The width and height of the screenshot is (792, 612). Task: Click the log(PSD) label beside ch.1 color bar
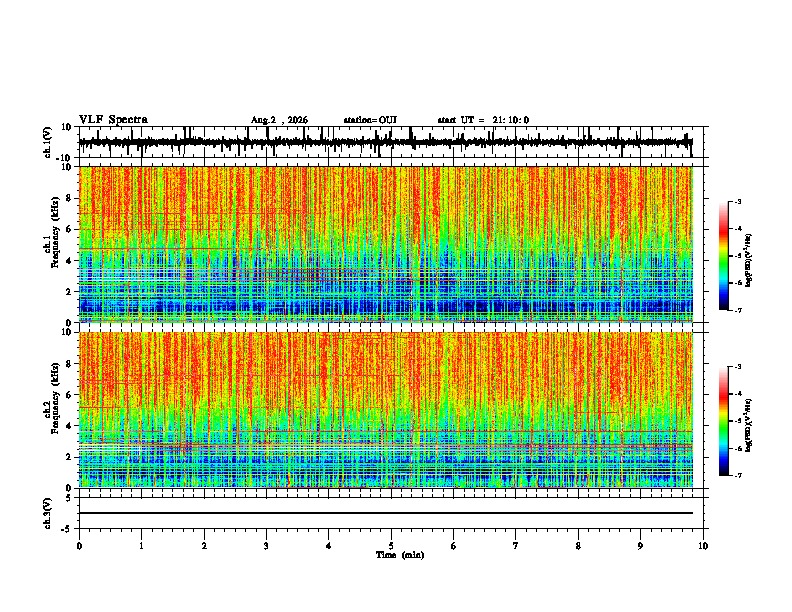pyautogui.click(x=749, y=261)
